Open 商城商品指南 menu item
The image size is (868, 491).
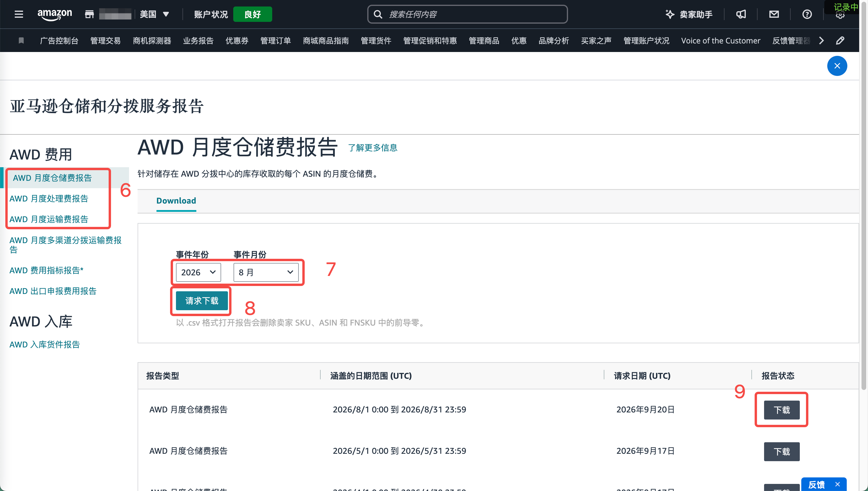pyautogui.click(x=326, y=40)
